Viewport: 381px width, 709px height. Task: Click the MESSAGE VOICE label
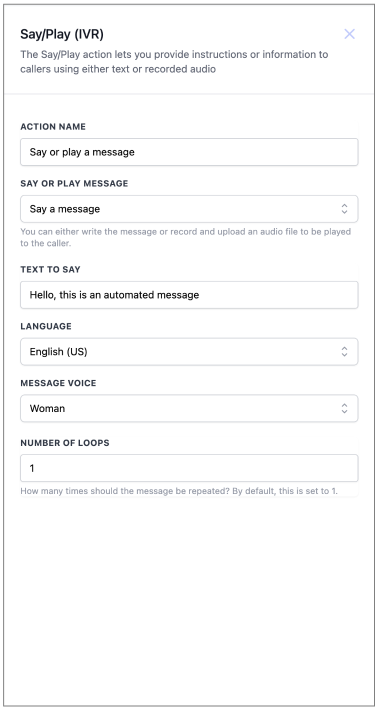tap(58, 383)
